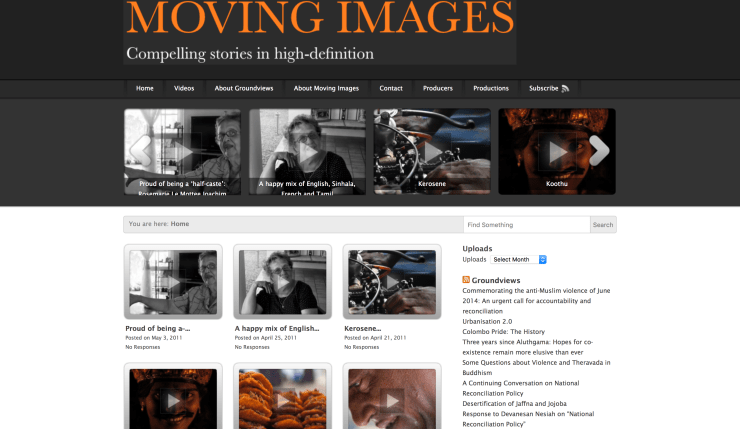Click the Search button

pos(603,225)
